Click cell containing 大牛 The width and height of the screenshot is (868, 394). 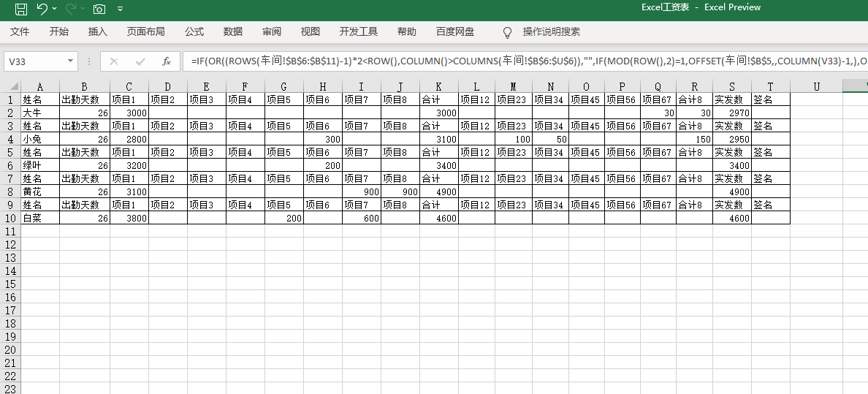click(x=40, y=113)
